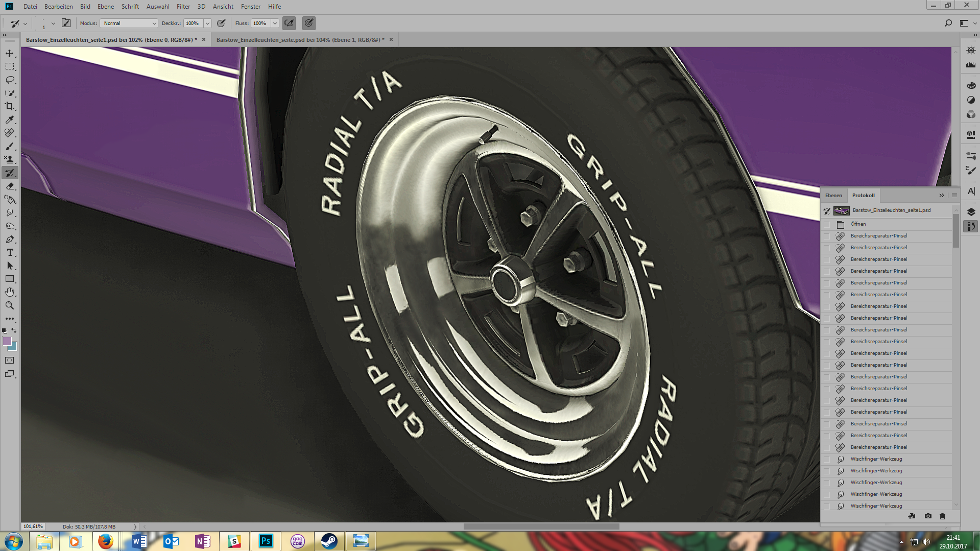
Task: Create new document from current state
Action: click(x=912, y=516)
